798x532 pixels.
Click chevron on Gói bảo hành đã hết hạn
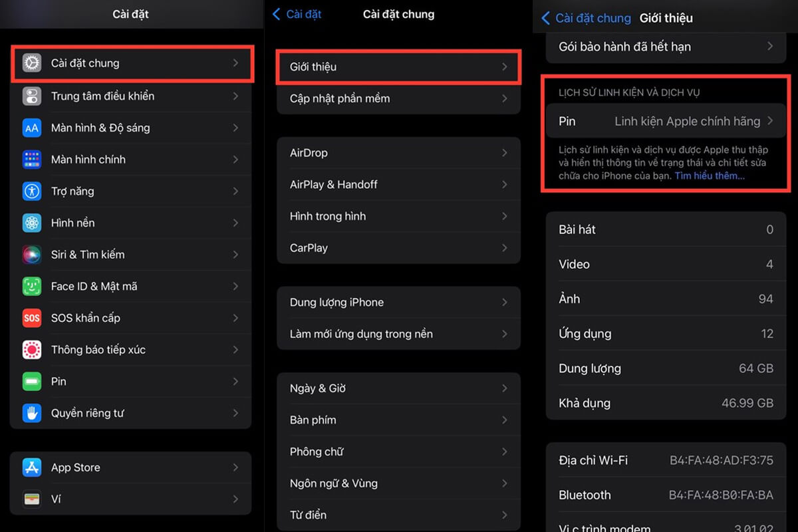[770, 47]
